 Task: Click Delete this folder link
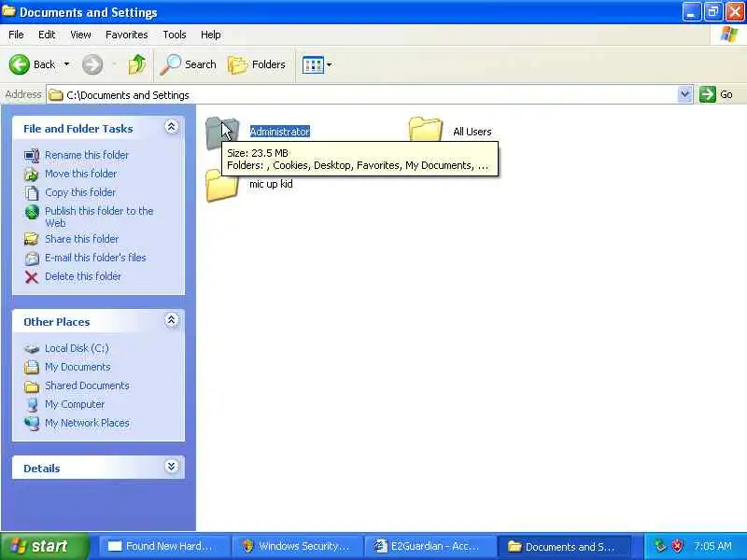[83, 276]
